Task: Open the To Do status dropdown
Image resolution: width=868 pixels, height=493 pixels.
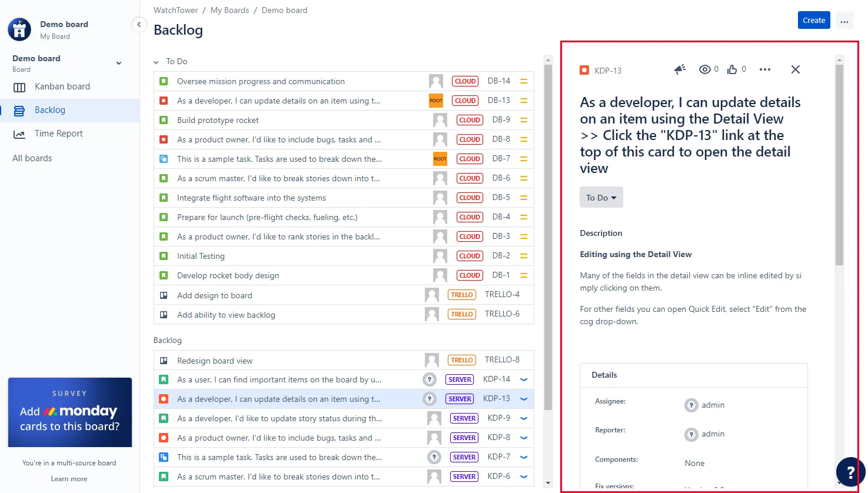Action: point(601,198)
